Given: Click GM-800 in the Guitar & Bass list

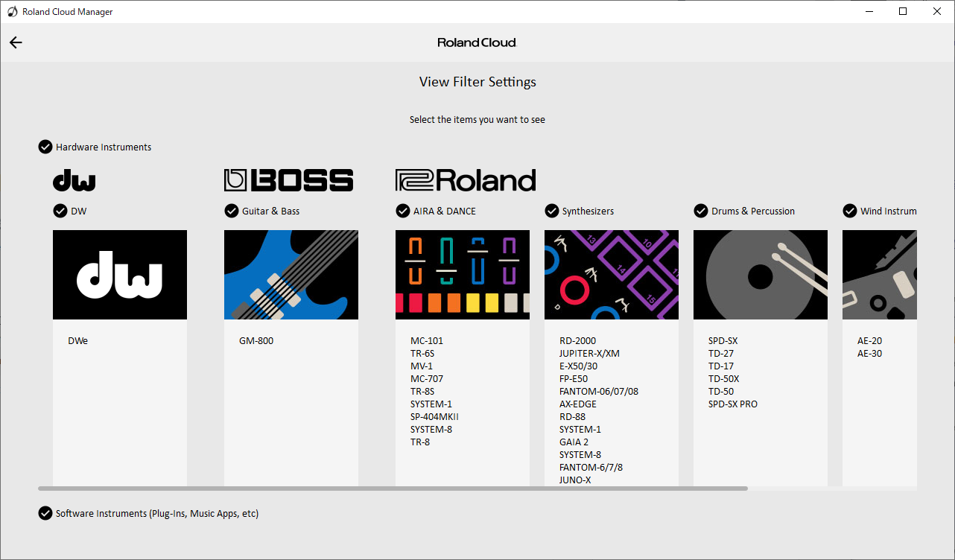Looking at the screenshot, I should (256, 341).
